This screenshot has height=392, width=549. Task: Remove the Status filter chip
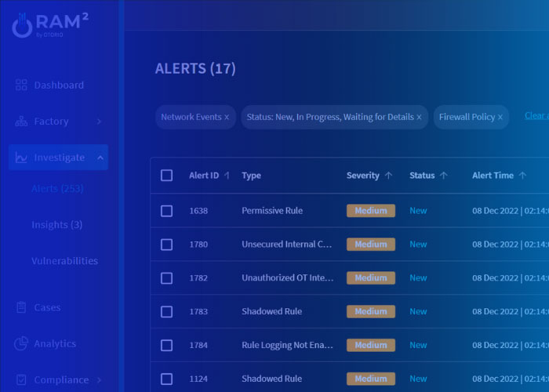click(419, 118)
